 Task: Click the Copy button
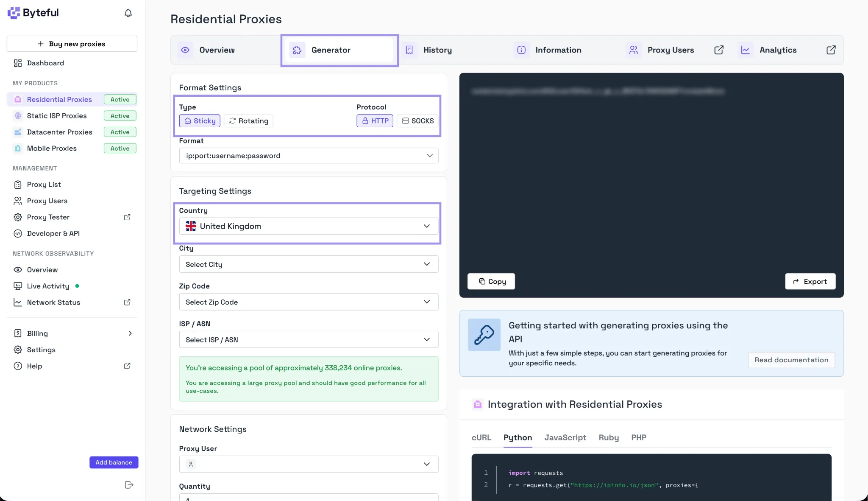(x=491, y=282)
